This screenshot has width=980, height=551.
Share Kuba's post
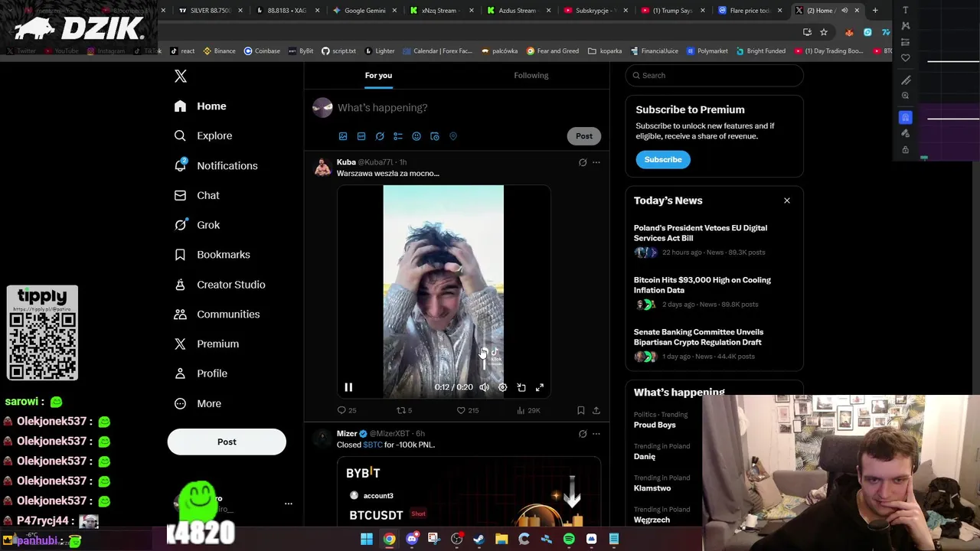click(x=596, y=410)
